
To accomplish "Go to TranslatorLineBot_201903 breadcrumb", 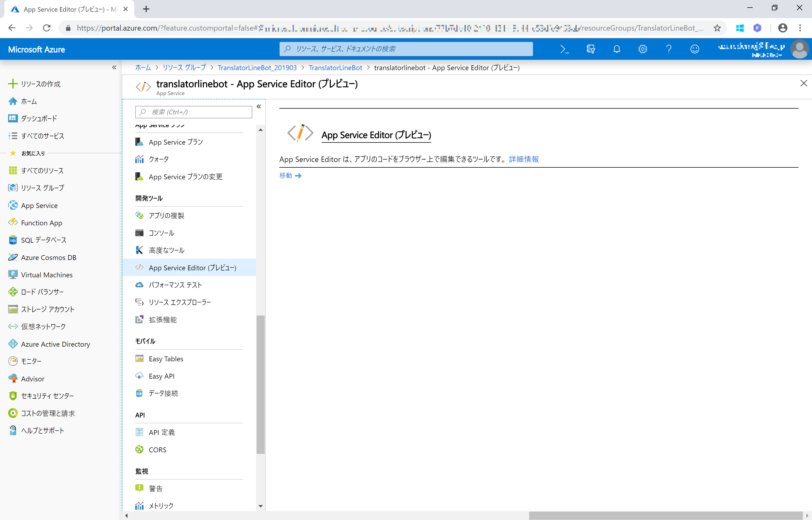I will coord(257,67).
